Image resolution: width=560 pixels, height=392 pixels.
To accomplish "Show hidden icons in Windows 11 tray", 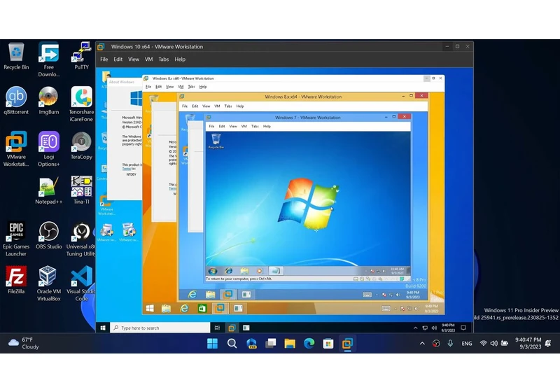I will click(422, 344).
